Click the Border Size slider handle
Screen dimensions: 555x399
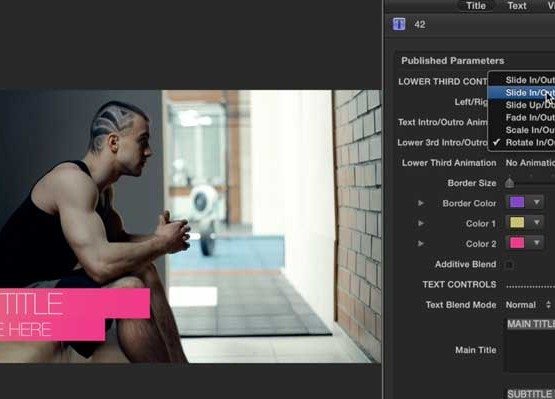509,183
